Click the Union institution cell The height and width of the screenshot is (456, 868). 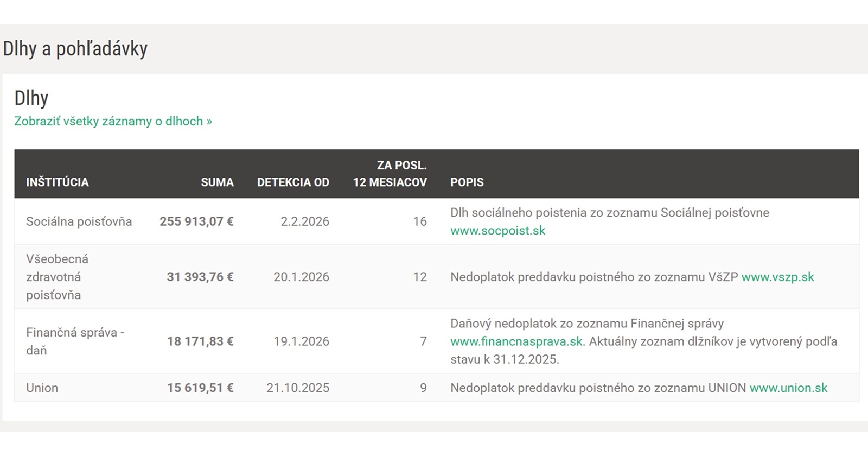click(42, 388)
